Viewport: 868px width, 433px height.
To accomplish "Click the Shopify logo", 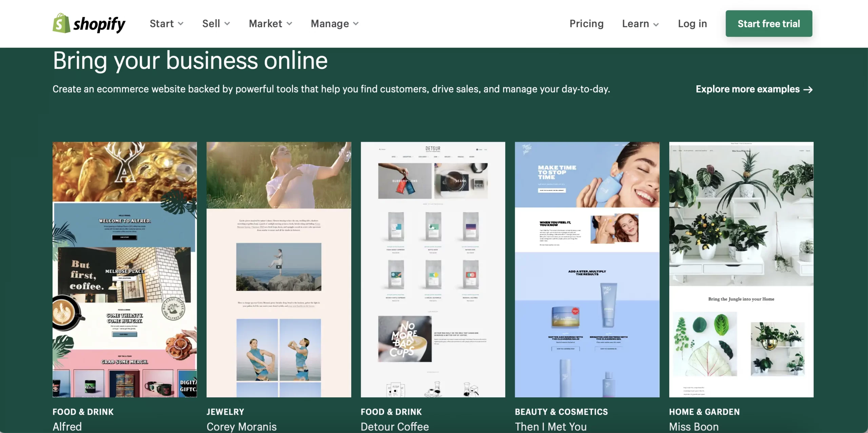I will (89, 23).
